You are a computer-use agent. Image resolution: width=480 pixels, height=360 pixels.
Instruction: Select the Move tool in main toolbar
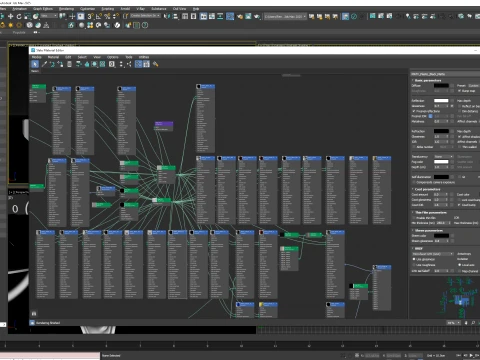pyautogui.click(x=11, y=16)
